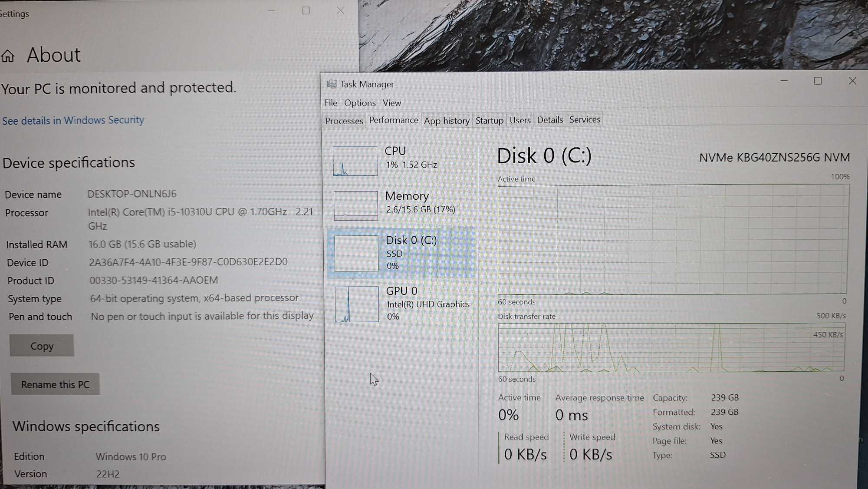Screen dimensions: 868x489
Task: Switch to the Services tab
Action: (x=585, y=119)
